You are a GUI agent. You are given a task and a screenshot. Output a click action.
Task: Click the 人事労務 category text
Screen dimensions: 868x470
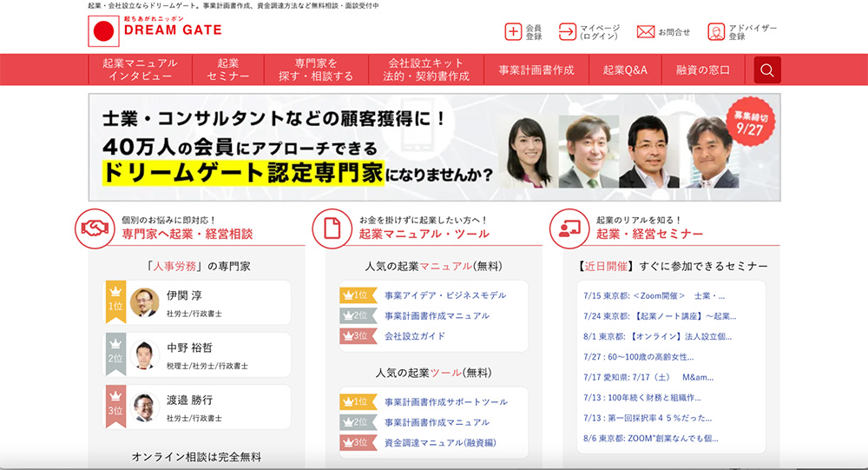[x=174, y=267]
